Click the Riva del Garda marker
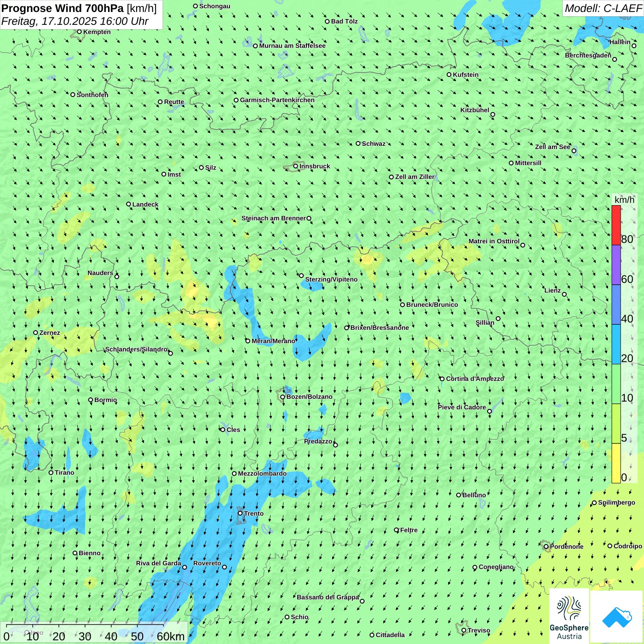 [184, 567]
